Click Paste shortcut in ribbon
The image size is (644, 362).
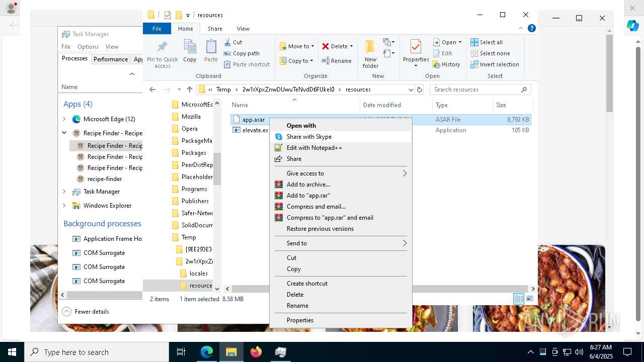tap(247, 64)
